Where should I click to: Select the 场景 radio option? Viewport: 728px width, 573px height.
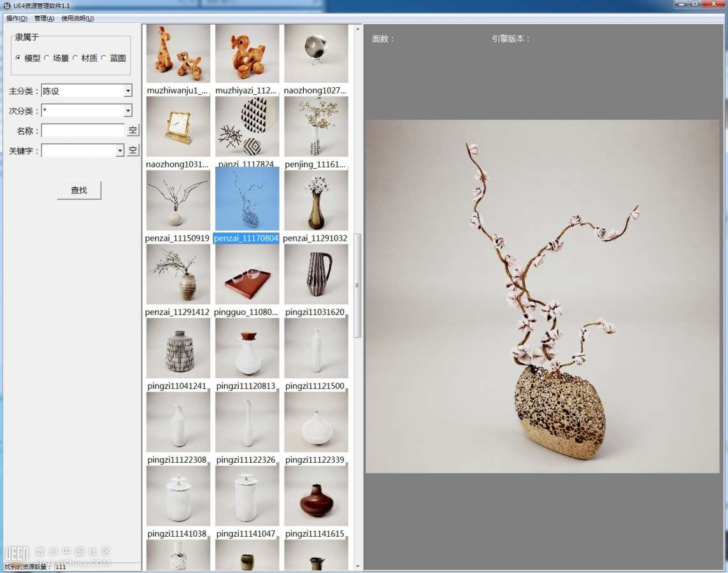(47, 58)
